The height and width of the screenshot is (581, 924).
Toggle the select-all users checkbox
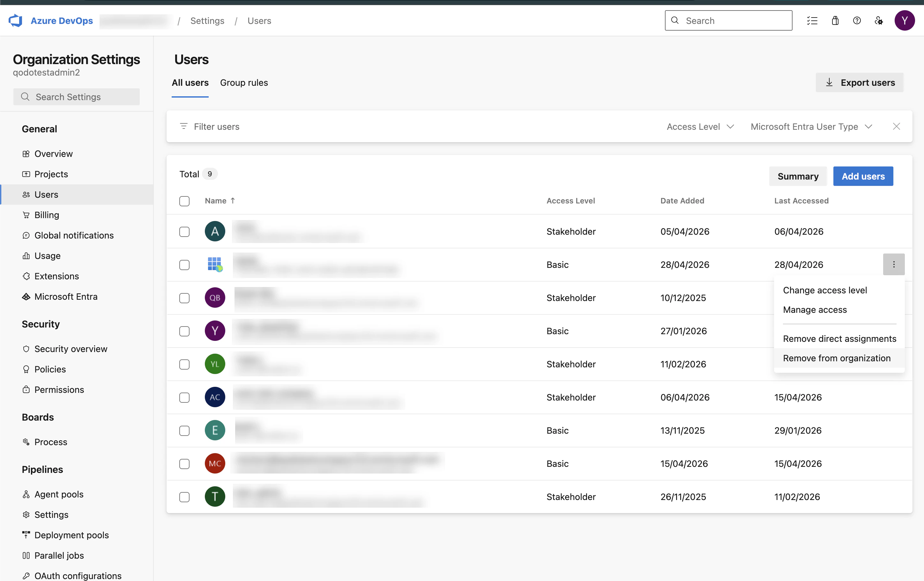pyautogui.click(x=184, y=201)
